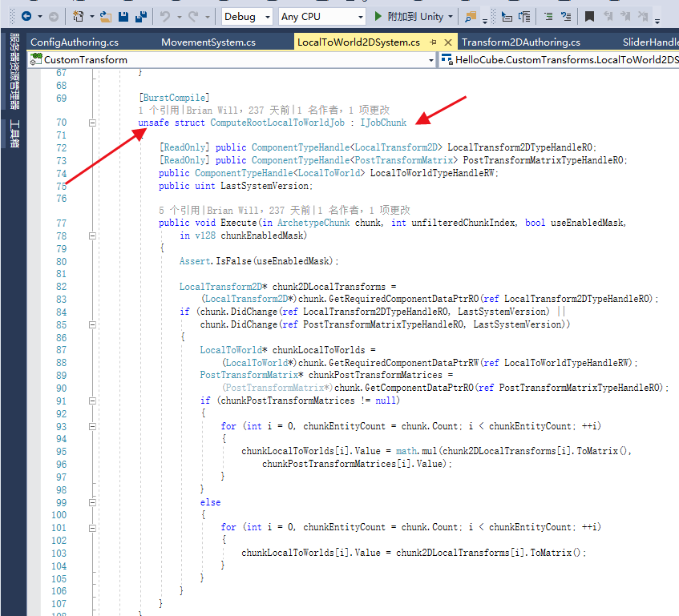Click the Undo icon

coord(165,17)
